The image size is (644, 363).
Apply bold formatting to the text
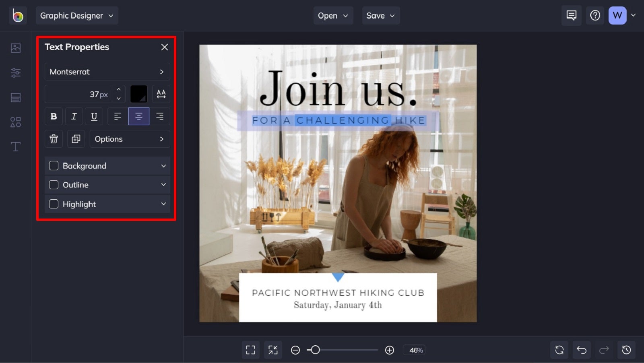[x=54, y=116]
